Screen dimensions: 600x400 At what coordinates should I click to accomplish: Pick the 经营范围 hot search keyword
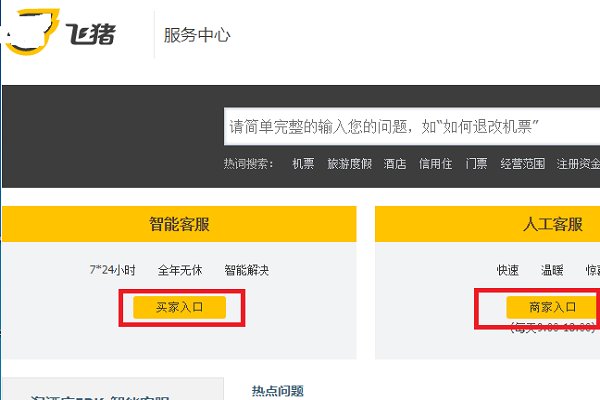[x=522, y=164]
